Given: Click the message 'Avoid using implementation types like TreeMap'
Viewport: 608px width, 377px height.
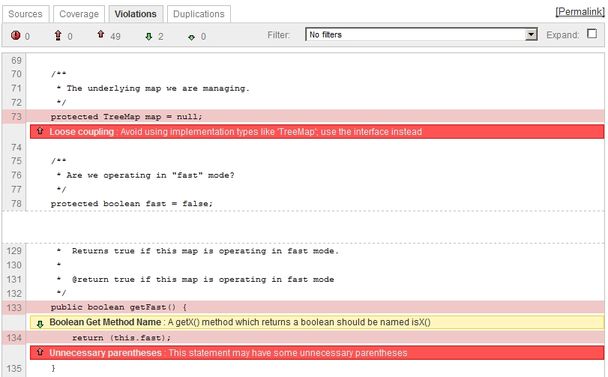Looking at the screenshot, I should [x=271, y=131].
